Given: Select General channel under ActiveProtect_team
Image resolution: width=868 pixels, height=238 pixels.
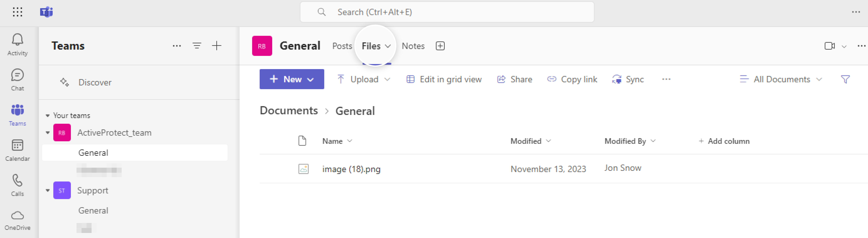Looking at the screenshot, I should (x=135, y=153).
